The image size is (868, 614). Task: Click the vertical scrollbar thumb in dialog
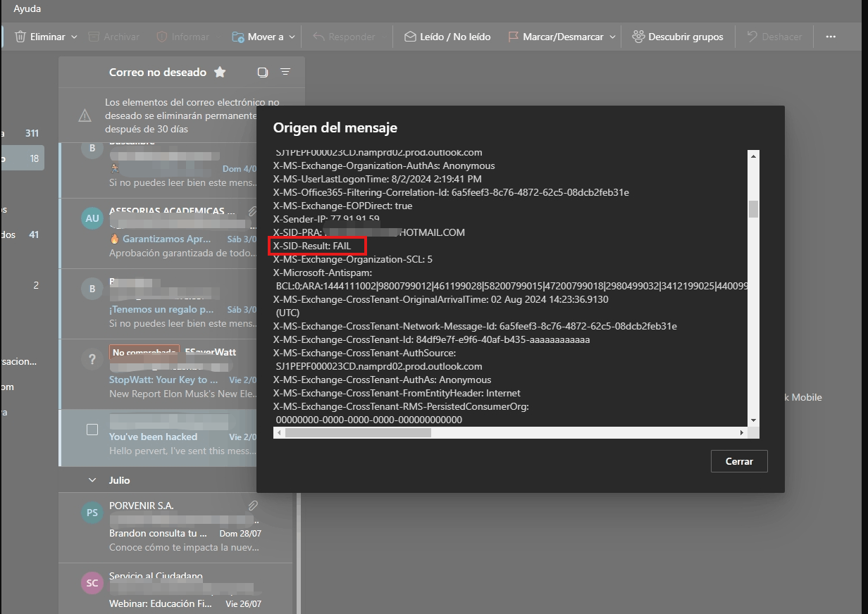(753, 208)
